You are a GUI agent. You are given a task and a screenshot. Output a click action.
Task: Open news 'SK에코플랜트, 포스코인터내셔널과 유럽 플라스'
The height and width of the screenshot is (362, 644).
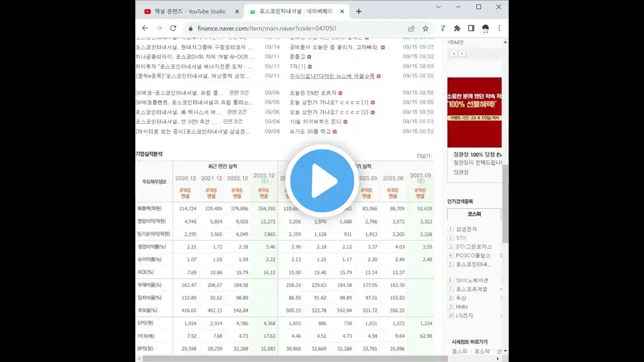click(x=194, y=103)
